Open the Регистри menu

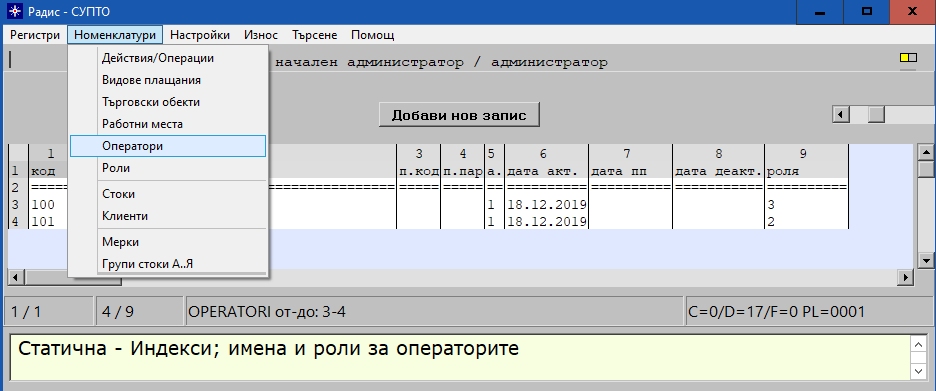[x=35, y=35]
